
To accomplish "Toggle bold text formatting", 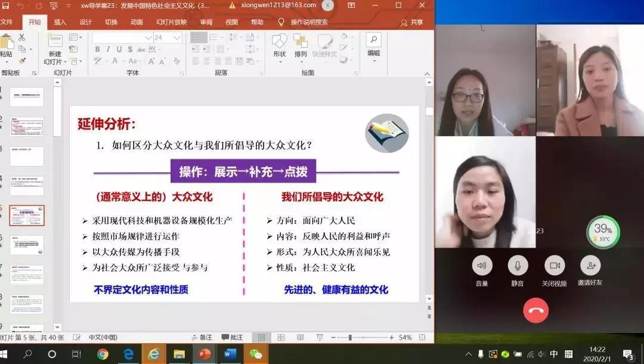I will point(97,50).
